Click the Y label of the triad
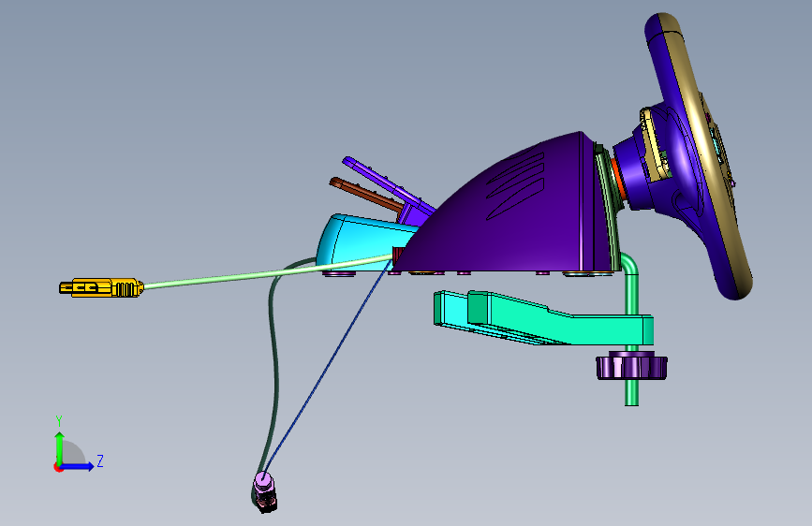812x526 pixels. [59, 420]
